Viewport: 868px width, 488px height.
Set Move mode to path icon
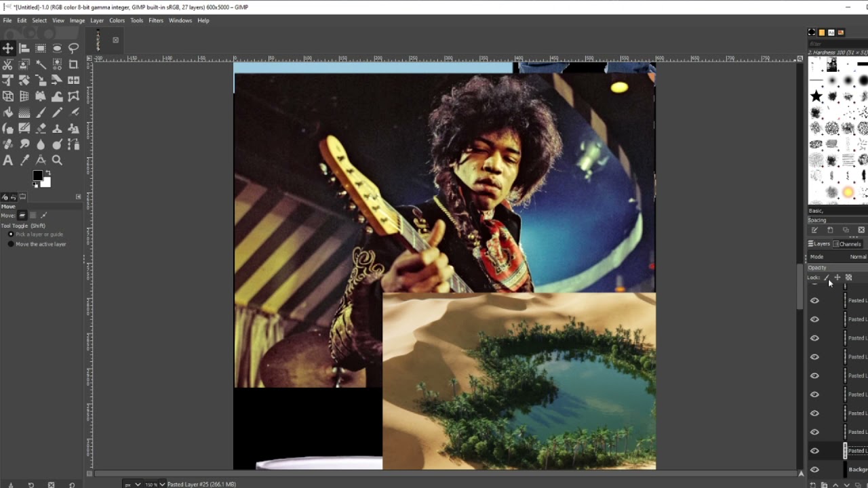pos(44,216)
